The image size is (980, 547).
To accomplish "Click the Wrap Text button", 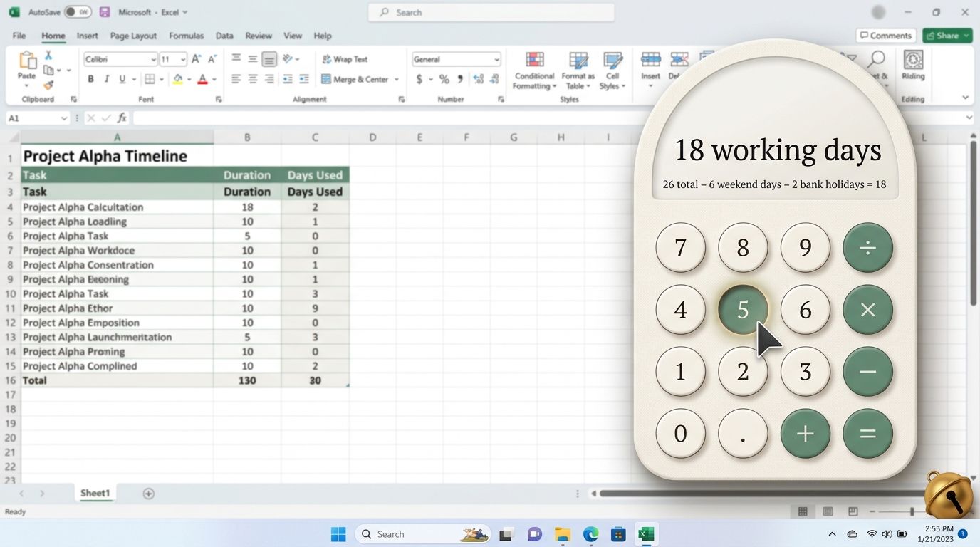I will point(345,59).
